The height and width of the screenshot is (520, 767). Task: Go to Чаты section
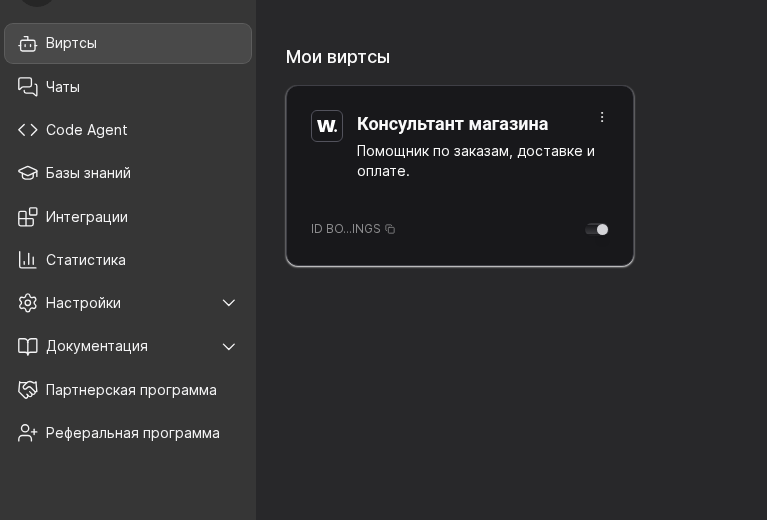[x=128, y=87]
